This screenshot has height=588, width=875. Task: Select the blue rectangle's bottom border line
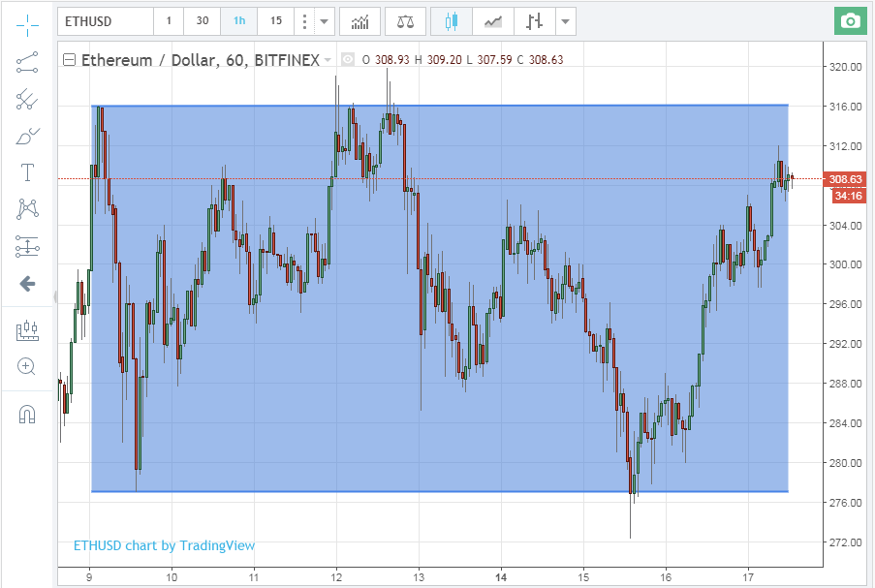440,491
